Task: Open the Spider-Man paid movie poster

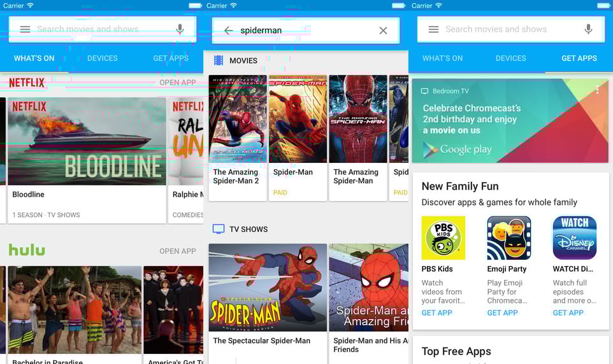Action: point(298,119)
